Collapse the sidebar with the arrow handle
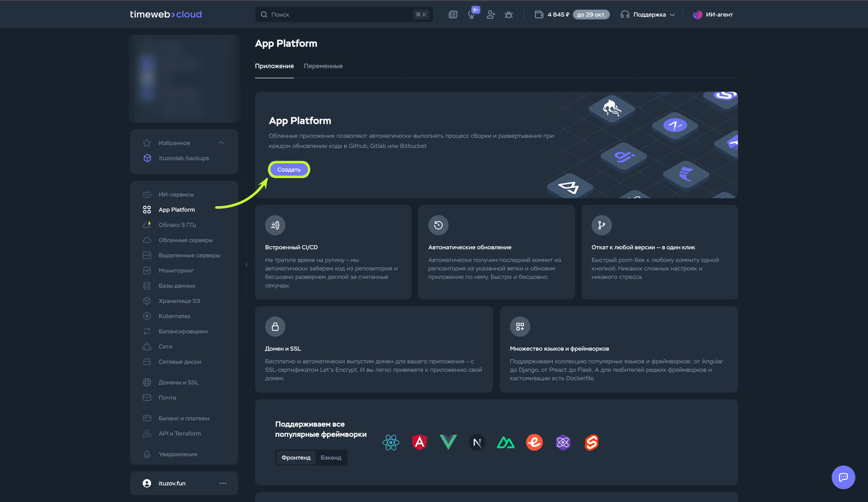 click(x=246, y=265)
